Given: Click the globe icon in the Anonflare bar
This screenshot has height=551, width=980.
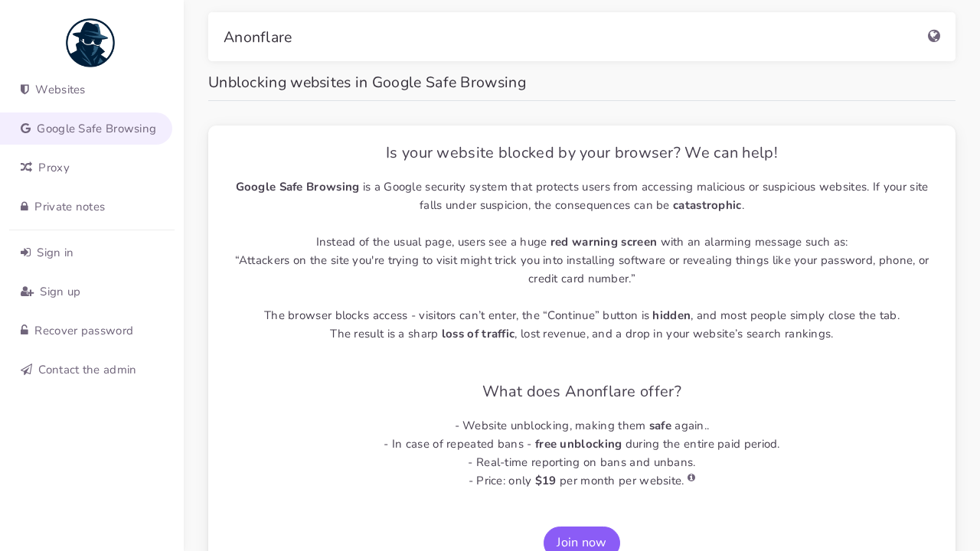Looking at the screenshot, I should pos(934,36).
